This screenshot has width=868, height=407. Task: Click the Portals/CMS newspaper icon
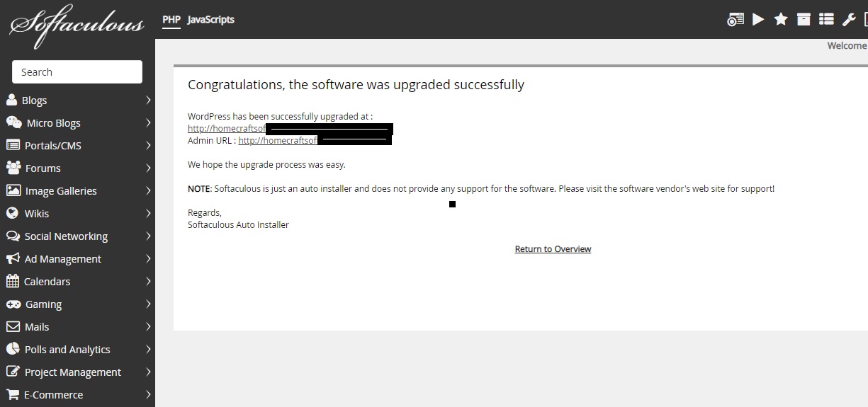point(13,145)
